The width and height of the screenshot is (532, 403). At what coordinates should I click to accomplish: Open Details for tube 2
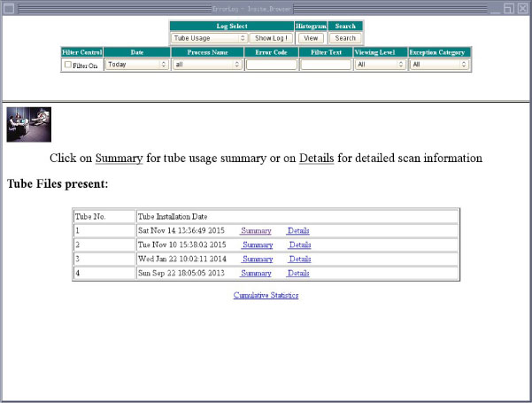[300, 245]
